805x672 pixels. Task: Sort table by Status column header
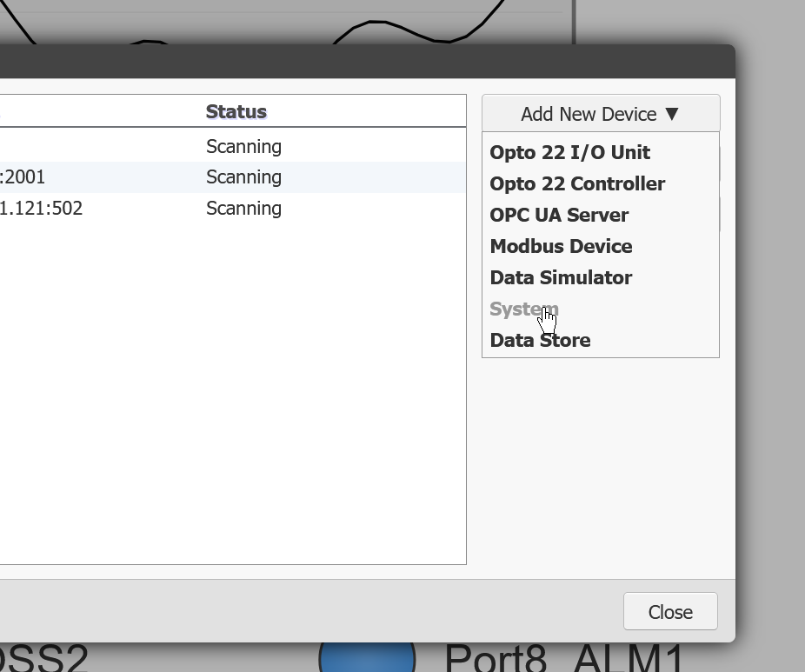pyautogui.click(x=236, y=111)
